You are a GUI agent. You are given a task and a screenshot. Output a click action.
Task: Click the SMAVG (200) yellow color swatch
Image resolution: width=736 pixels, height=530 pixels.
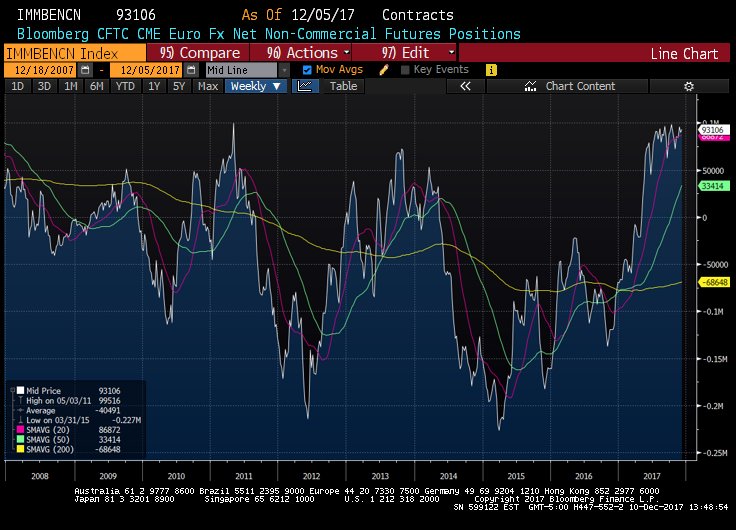click(x=20, y=449)
